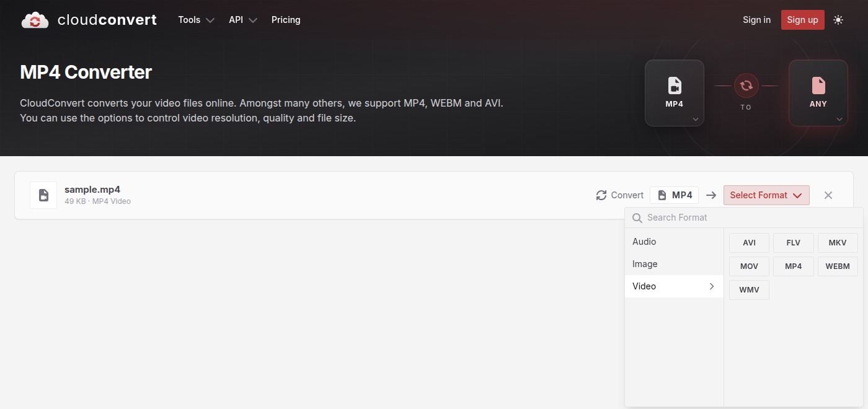Click the Convert label text
This screenshot has width=868, height=409.
point(627,195)
